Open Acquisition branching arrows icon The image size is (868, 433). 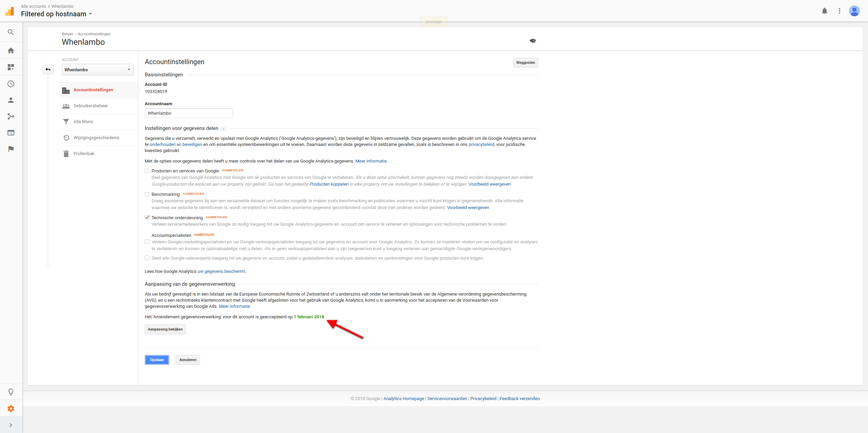pos(11,116)
